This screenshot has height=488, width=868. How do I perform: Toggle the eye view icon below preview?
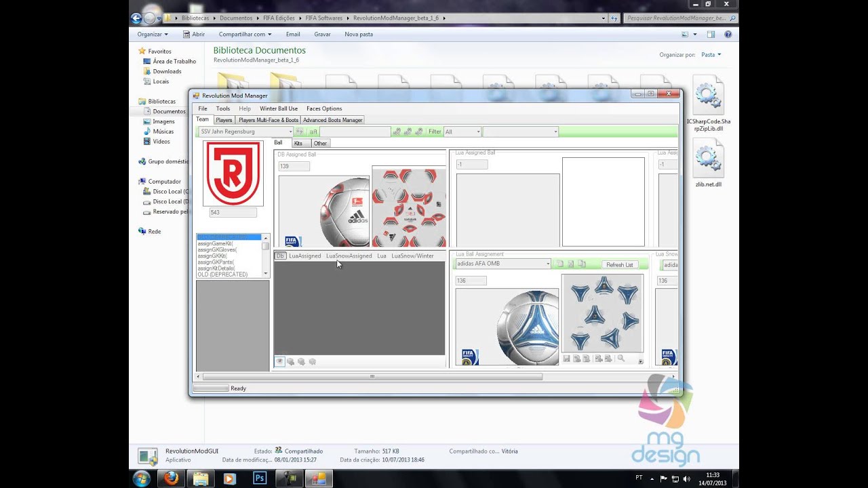(279, 362)
